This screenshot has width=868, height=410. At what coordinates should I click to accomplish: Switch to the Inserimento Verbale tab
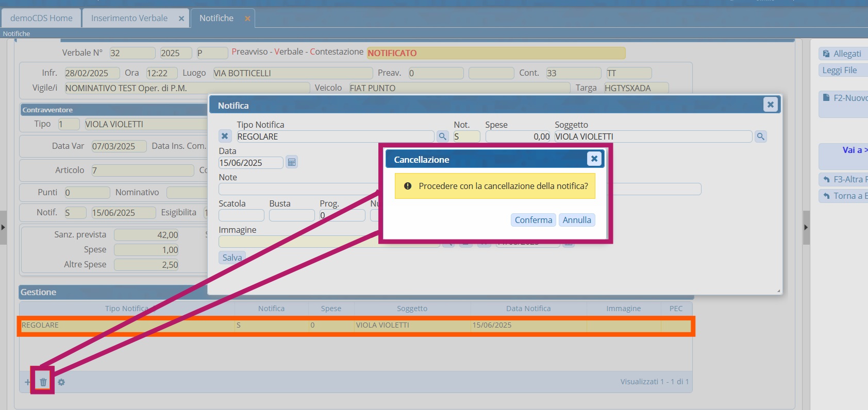click(x=129, y=18)
